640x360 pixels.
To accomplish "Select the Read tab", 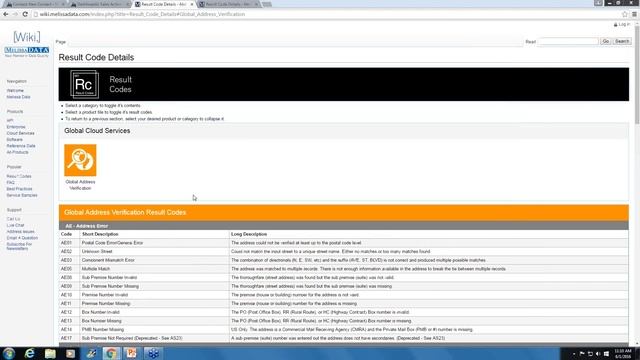I will [x=530, y=42].
